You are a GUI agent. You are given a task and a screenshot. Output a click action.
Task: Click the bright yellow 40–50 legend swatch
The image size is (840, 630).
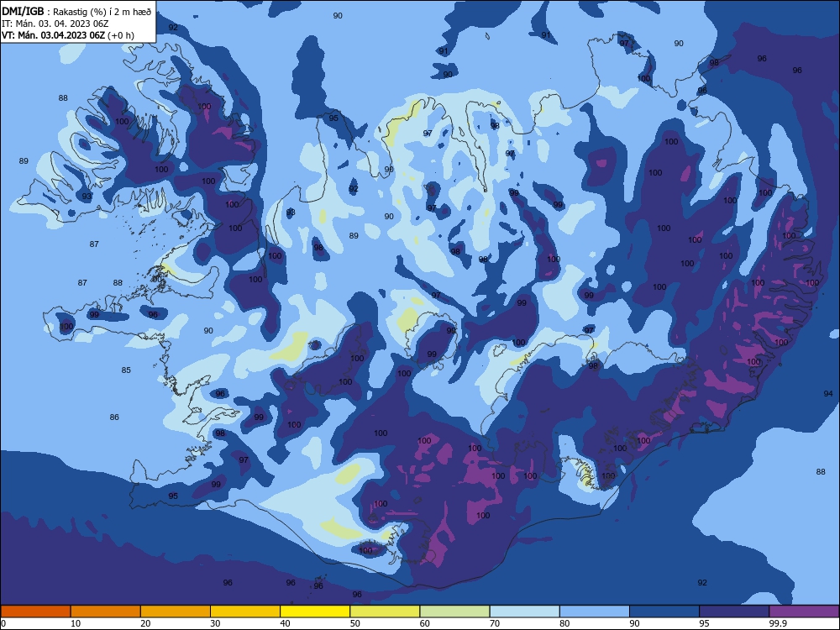(315, 612)
